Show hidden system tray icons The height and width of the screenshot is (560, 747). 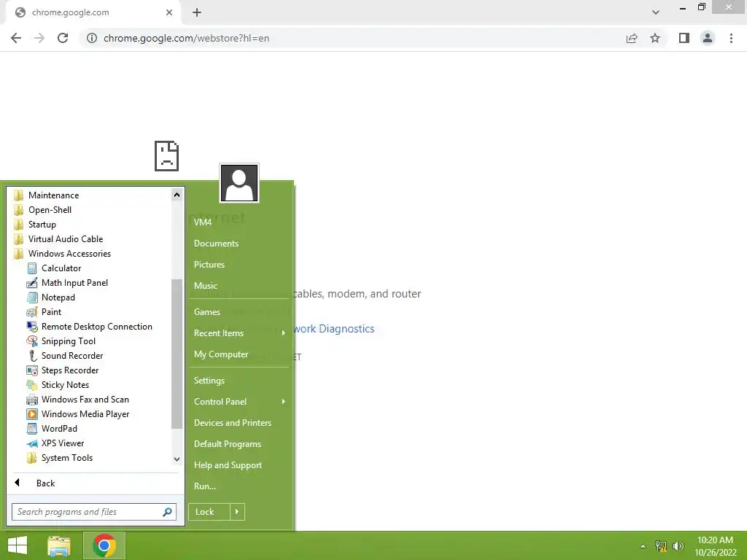pos(643,546)
